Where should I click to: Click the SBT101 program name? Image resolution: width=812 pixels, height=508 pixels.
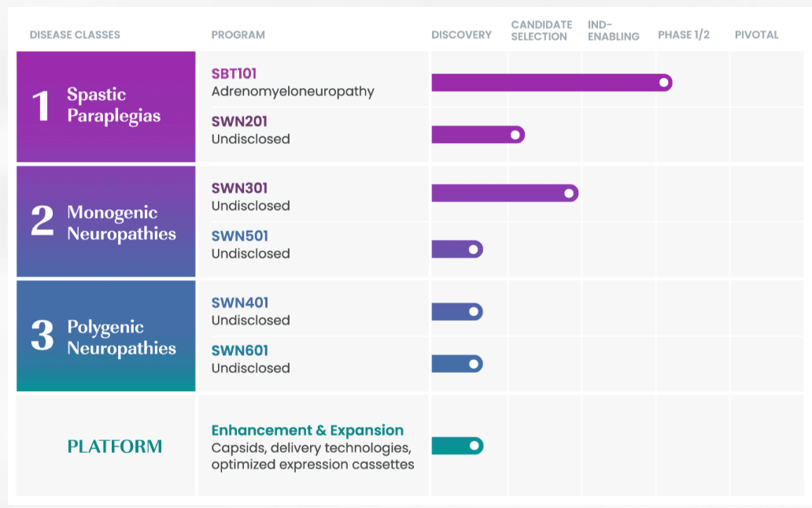[234, 74]
